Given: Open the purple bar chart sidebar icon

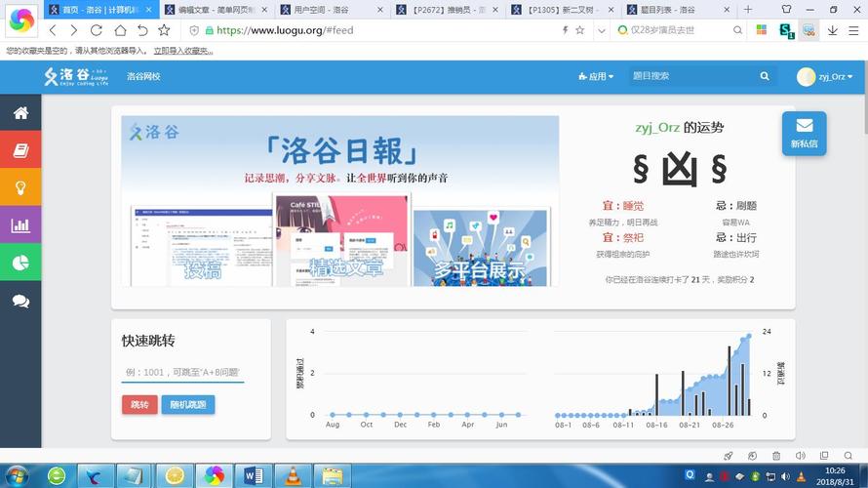Looking at the screenshot, I should coord(20,224).
